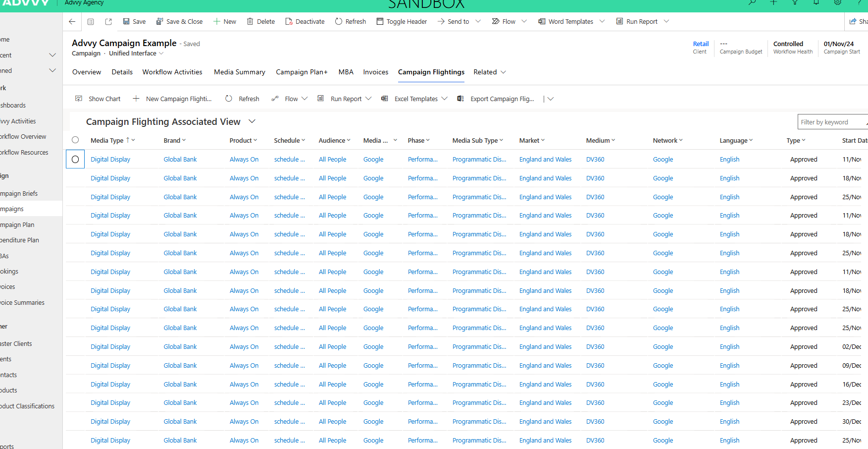
Task: Open record in new window icon
Action: (108, 21)
